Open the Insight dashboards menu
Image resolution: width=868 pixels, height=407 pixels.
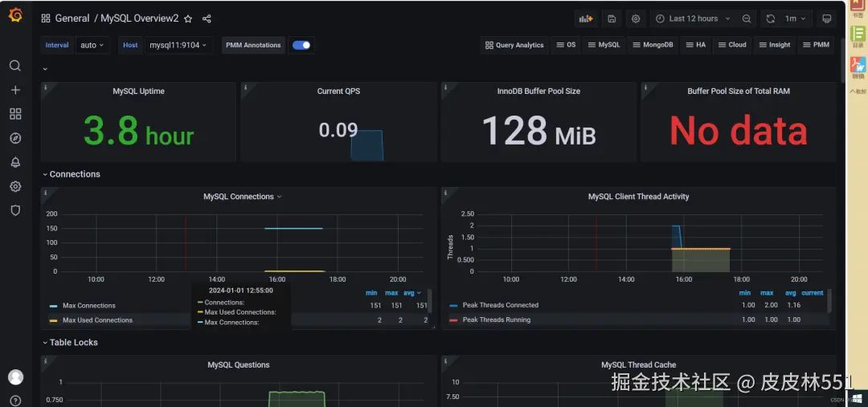775,45
